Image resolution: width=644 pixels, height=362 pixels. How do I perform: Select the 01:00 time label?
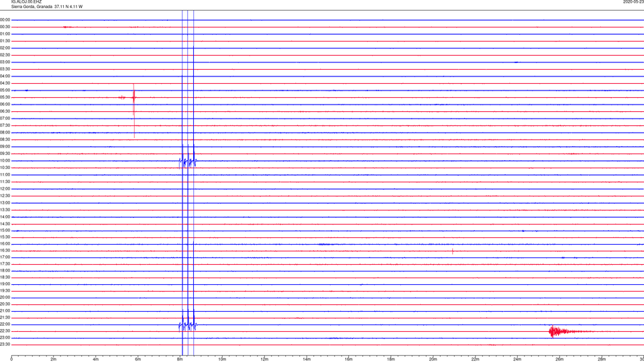[5, 34]
